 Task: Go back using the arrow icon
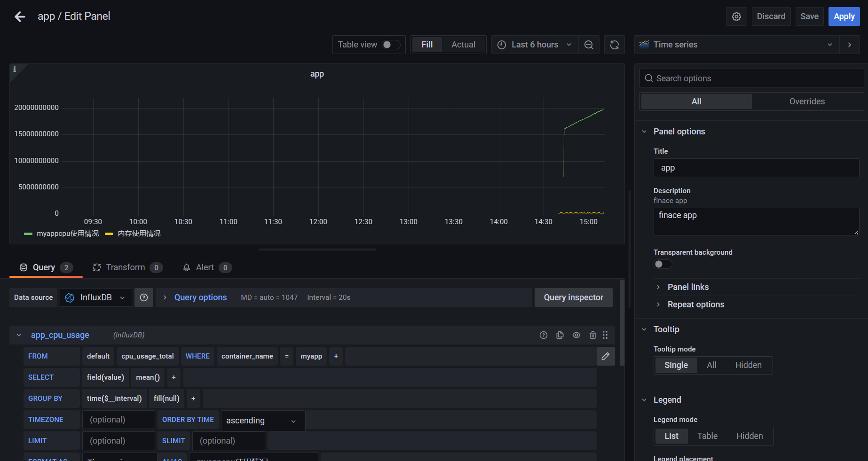(20, 17)
